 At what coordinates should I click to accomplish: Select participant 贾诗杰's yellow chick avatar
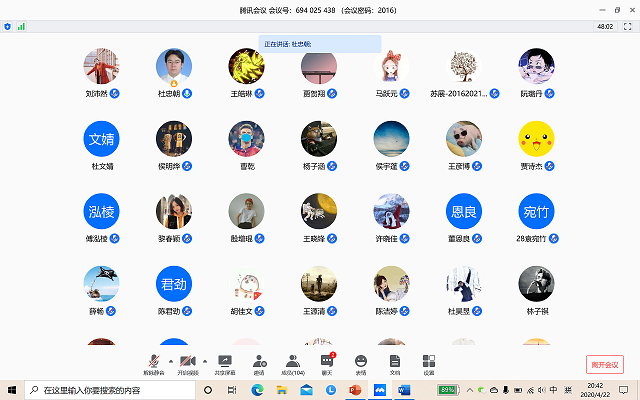pos(536,139)
